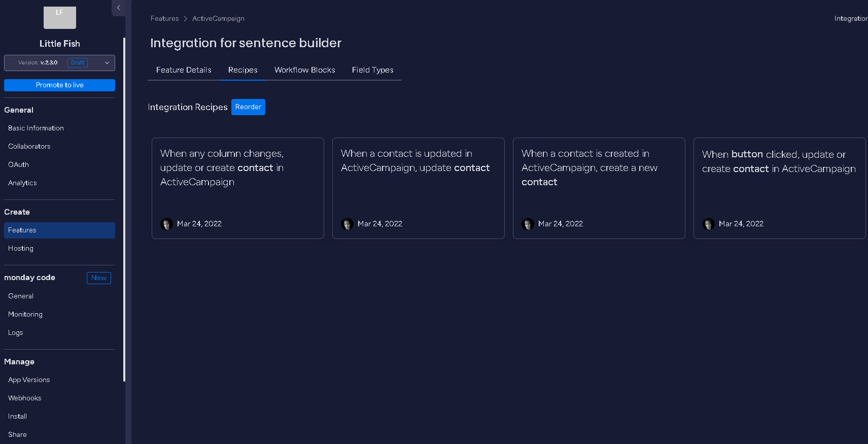The width and height of the screenshot is (868, 444).
Task: Click the Manage section header
Action: 19,362
